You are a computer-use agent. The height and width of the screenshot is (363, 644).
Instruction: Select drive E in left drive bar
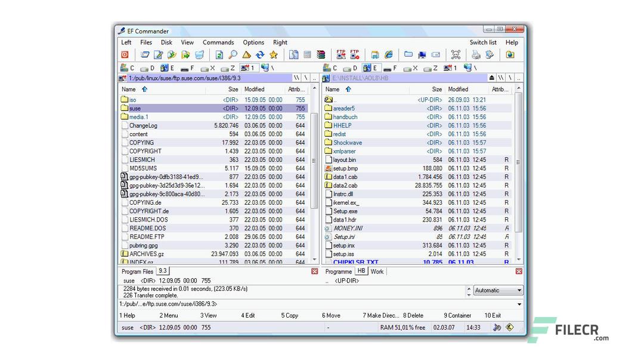pyautogui.click(x=168, y=68)
